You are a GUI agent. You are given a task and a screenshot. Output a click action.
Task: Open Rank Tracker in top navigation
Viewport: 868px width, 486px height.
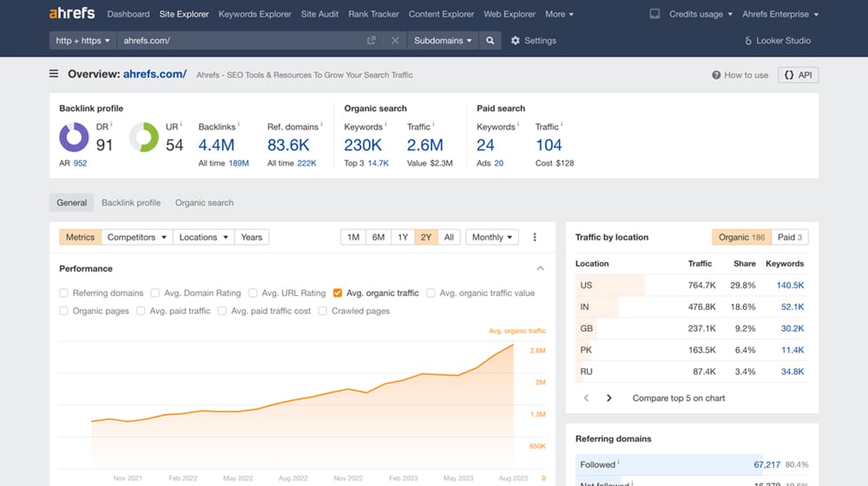pyautogui.click(x=373, y=14)
